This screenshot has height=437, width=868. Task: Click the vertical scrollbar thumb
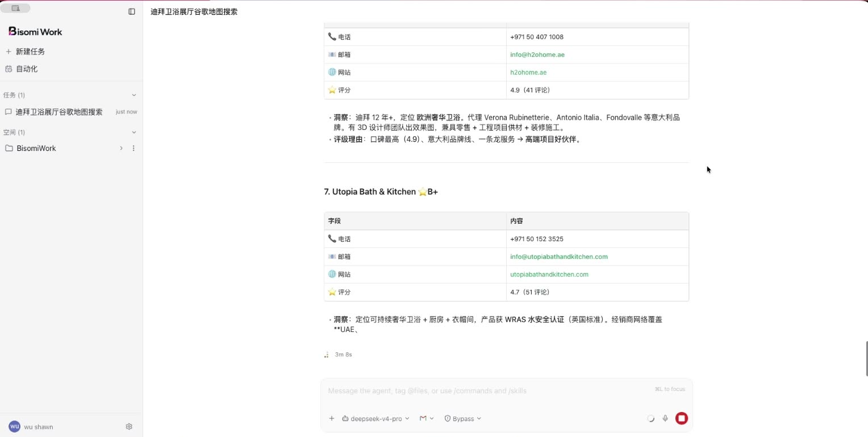click(x=866, y=359)
